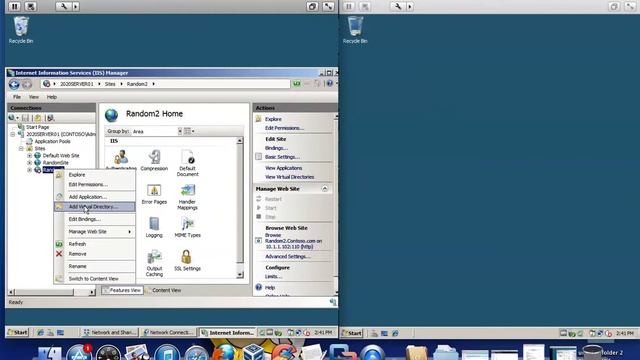Switch to the Features View tab
The image size is (640, 360).
(122, 290)
